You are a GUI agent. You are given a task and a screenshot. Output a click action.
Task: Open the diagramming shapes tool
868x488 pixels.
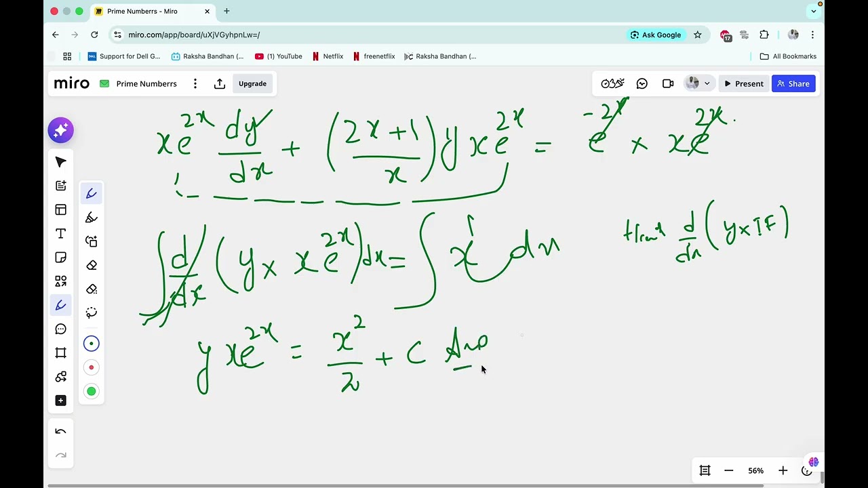point(60,377)
